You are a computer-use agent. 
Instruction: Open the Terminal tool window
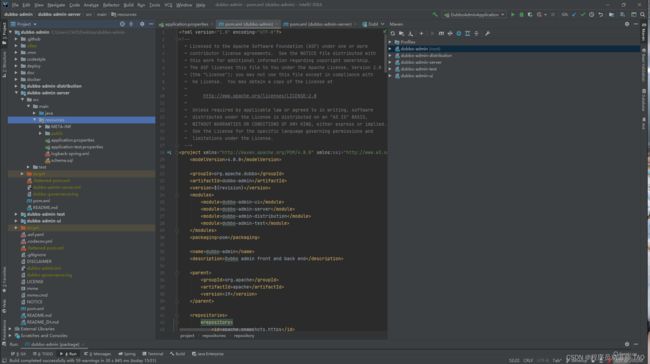(x=153, y=354)
